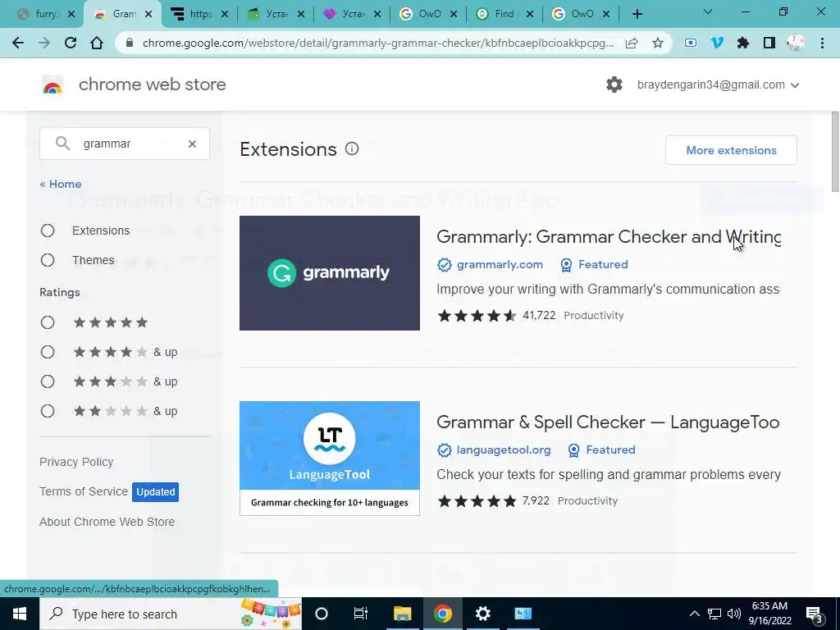Screen dimensions: 840x630
Task: Bookmark this page with the star icon
Action: tap(658, 43)
